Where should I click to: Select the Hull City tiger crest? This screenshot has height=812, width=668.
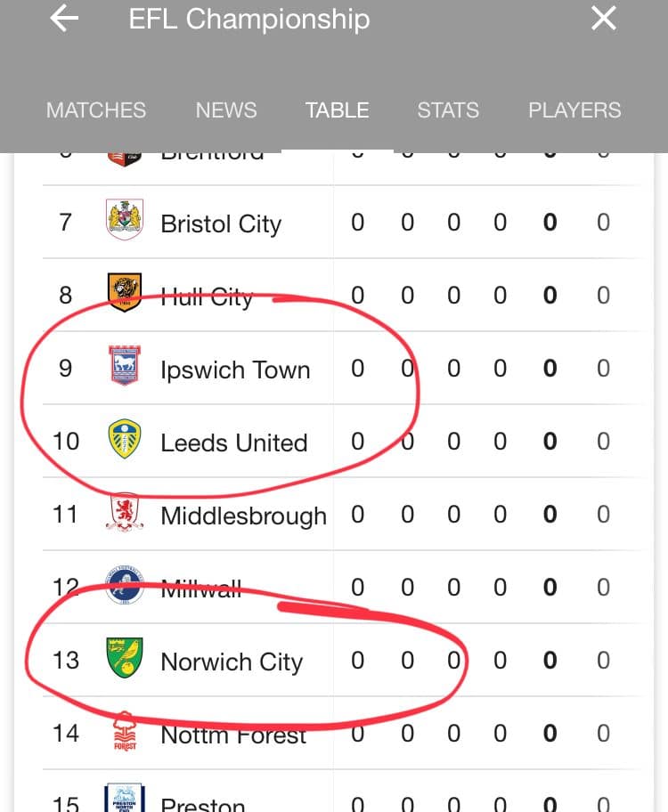click(125, 293)
